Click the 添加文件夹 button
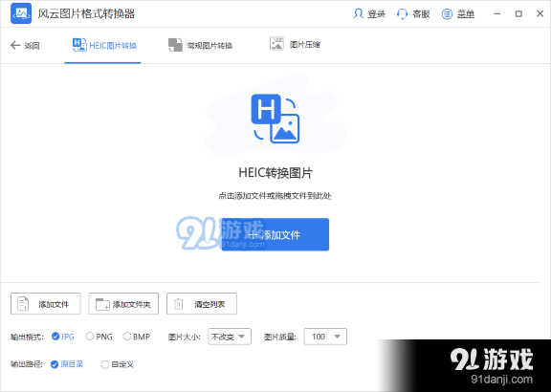 123,303
